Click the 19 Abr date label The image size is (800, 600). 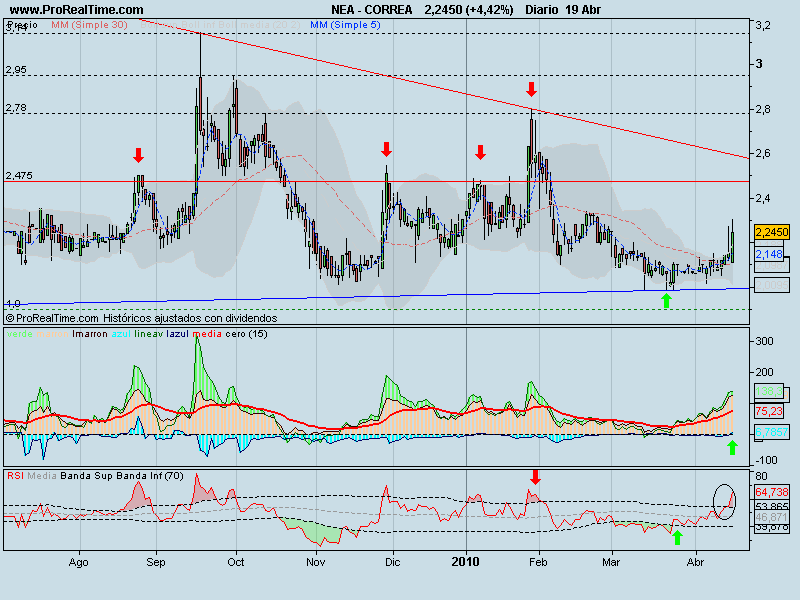click(583, 10)
